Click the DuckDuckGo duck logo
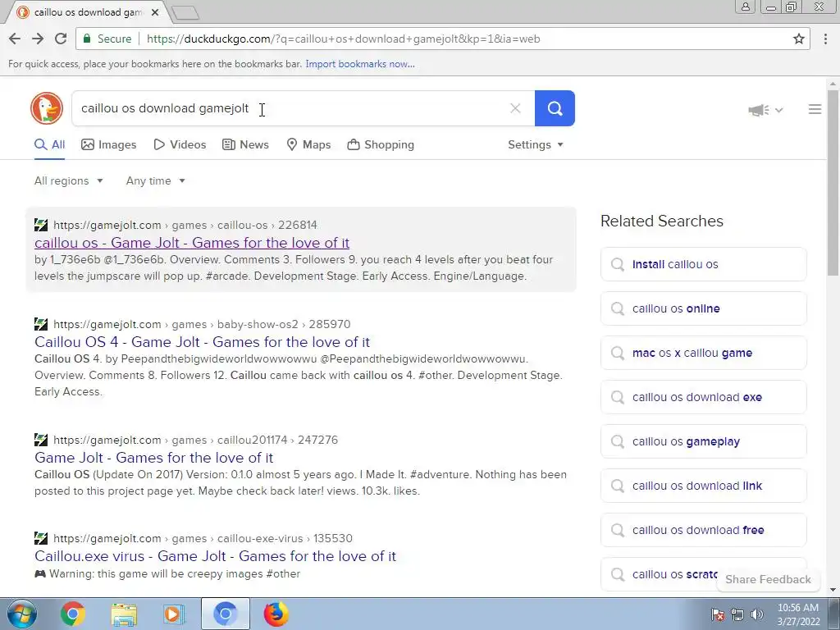This screenshot has height=630, width=840. coord(47,108)
